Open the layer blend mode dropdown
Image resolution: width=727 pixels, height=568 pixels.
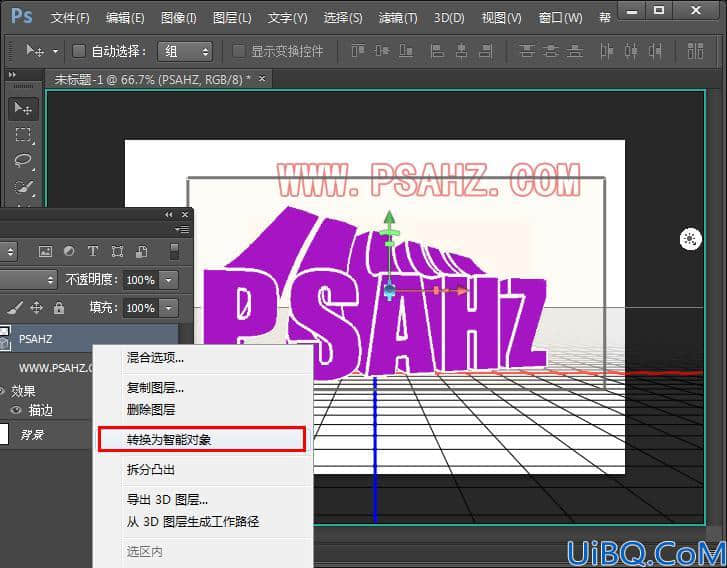point(28,280)
